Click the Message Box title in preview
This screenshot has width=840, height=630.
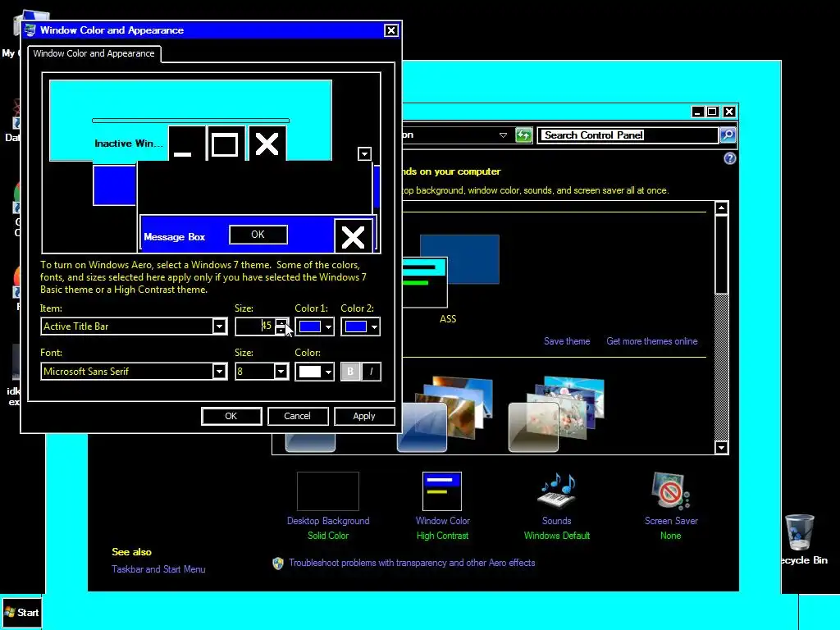pos(174,237)
